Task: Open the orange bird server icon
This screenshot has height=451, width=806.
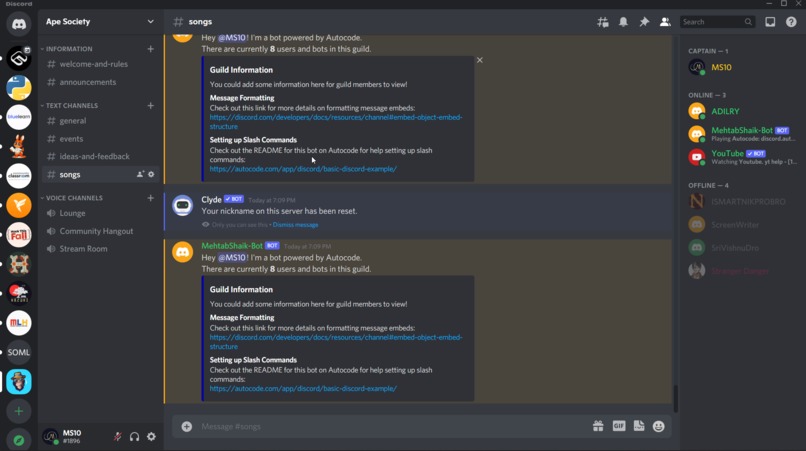Action: click(x=19, y=206)
